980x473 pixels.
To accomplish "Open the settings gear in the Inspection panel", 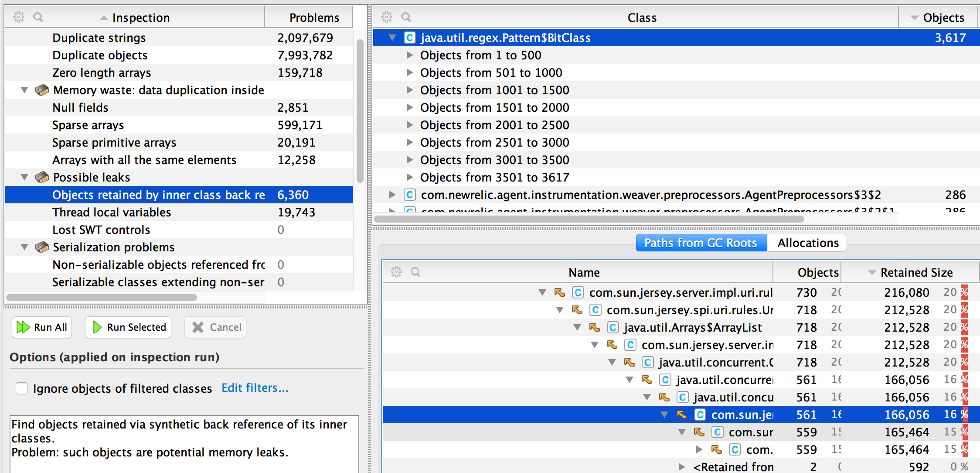I will (18, 17).
